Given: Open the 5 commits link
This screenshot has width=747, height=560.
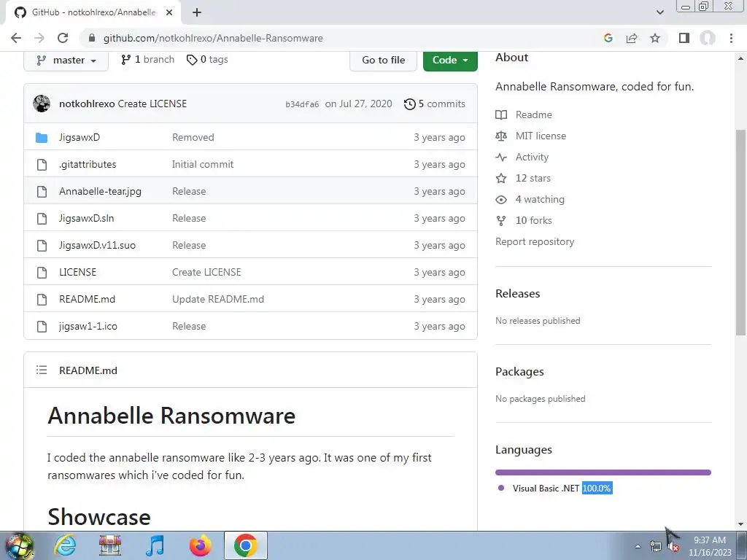Looking at the screenshot, I should (435, 104).
